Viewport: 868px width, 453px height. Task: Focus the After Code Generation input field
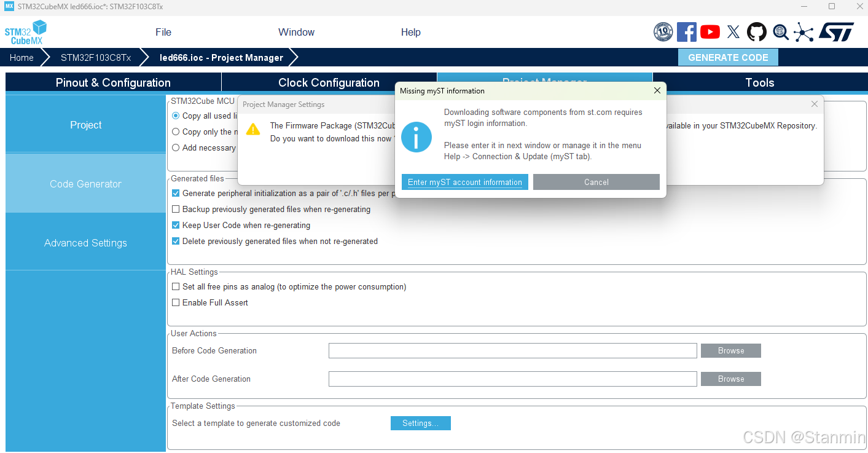pyautogui.click(x=513, y=379)
